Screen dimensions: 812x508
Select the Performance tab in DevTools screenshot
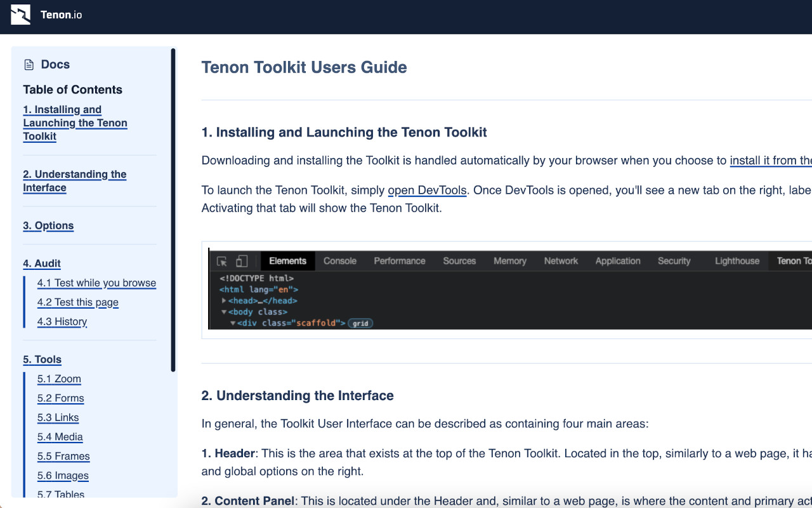coord(400,261)
